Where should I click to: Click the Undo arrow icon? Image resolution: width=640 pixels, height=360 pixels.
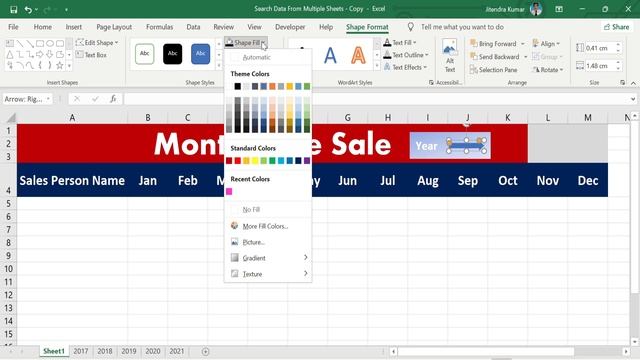pos(28,9)
